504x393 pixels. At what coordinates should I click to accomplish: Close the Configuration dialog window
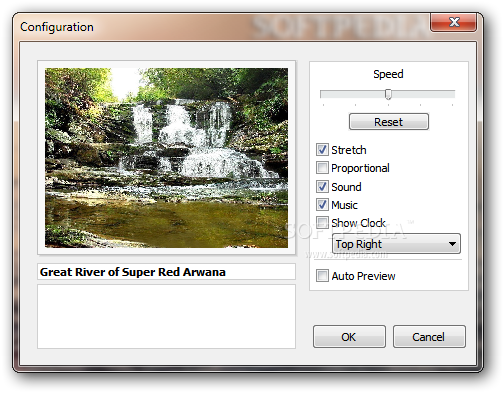(453, 22)
